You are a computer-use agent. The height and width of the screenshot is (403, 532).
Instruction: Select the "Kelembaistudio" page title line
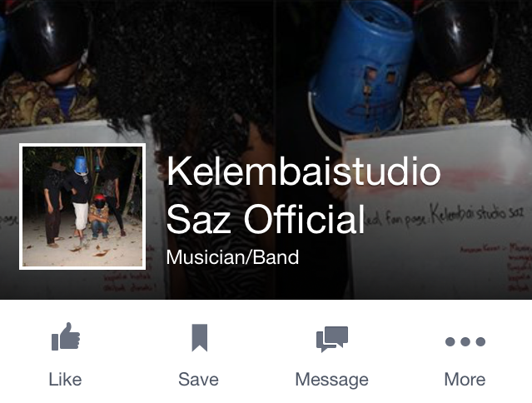(x=303, y=172)
